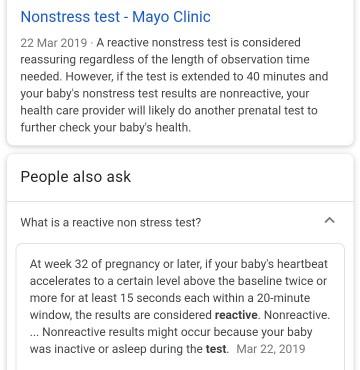Click the "your baby's nonstress test results" line

pos(165,93)
